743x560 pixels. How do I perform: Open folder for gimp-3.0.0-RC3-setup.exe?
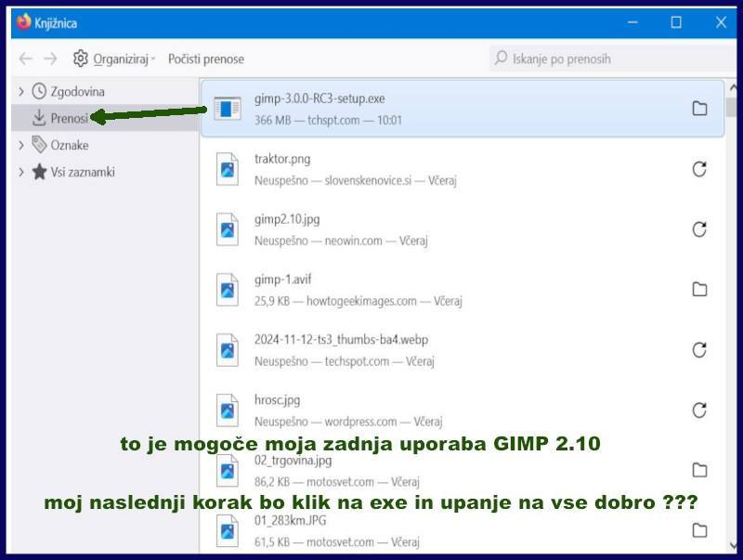click(x=699, y=109)
